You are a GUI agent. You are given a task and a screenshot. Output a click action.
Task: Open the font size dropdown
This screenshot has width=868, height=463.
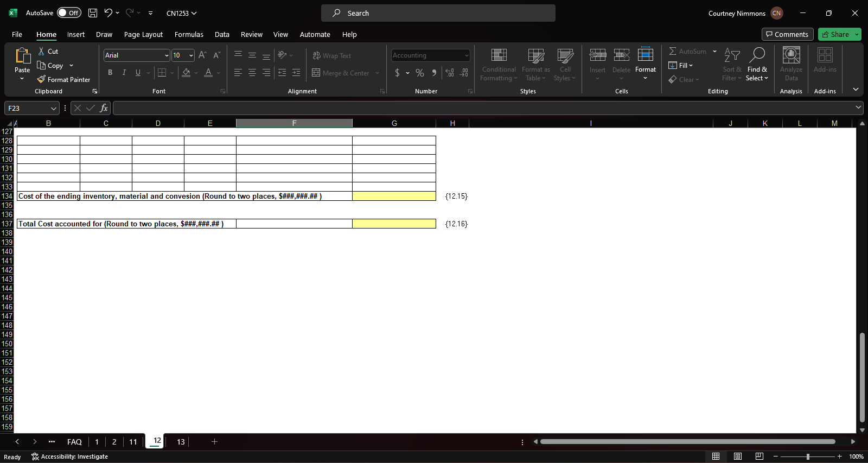[191, 55]
